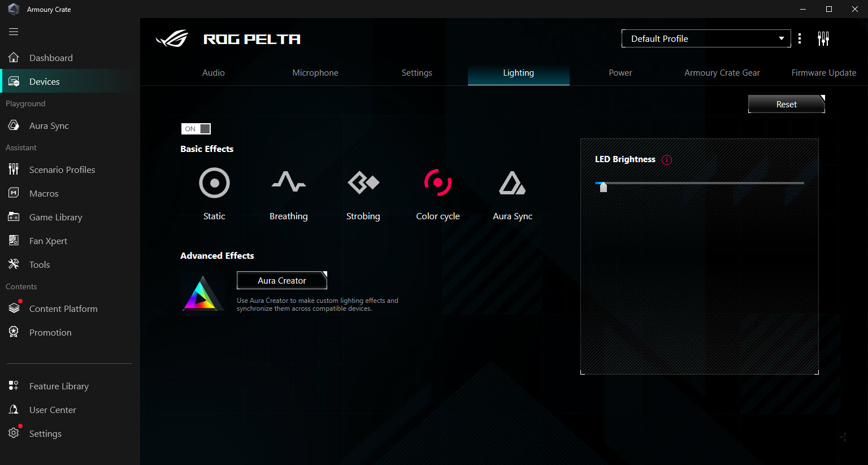868x465 pixels.
Task: Launch Aura Creator with its button
Action: click(x=282, y=280)
